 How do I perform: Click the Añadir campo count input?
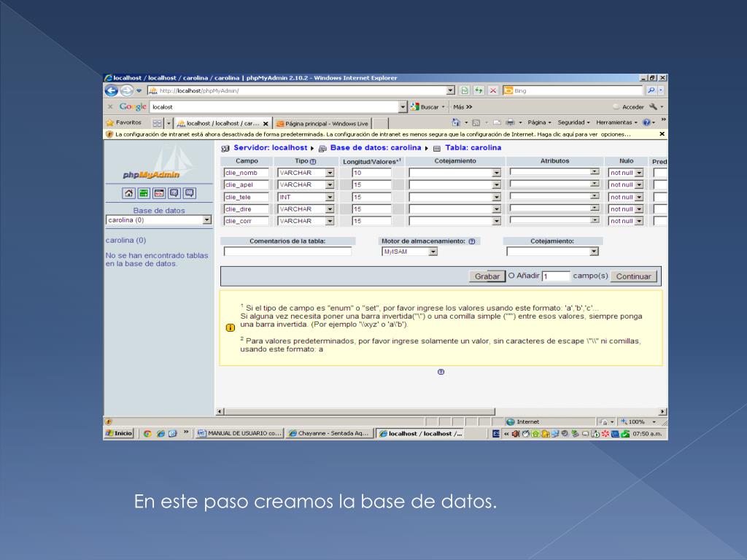pos(556,276)
